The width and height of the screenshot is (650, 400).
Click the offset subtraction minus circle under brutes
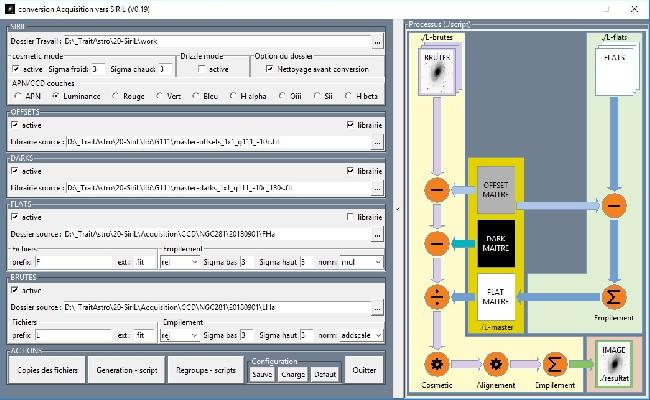click(437, 190)
